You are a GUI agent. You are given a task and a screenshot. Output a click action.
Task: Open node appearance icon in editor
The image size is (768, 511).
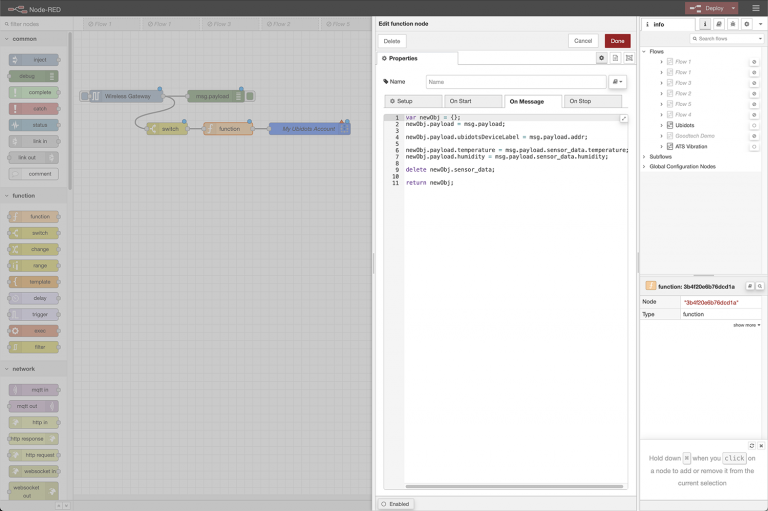[629, 58]
